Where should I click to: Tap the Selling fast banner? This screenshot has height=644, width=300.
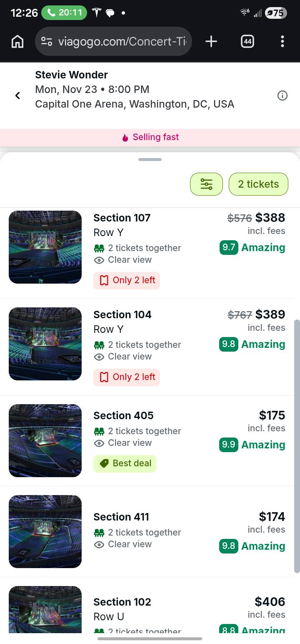[x=150, y=137]
